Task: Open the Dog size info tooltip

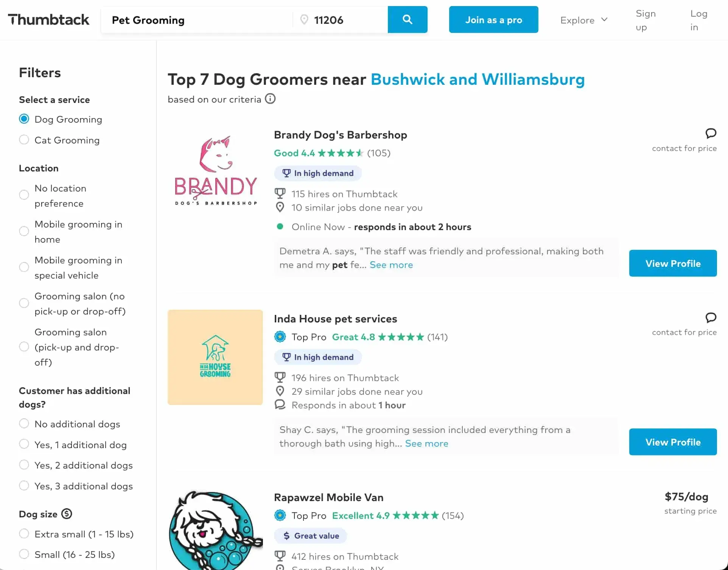Action: [x=67, y=513]
